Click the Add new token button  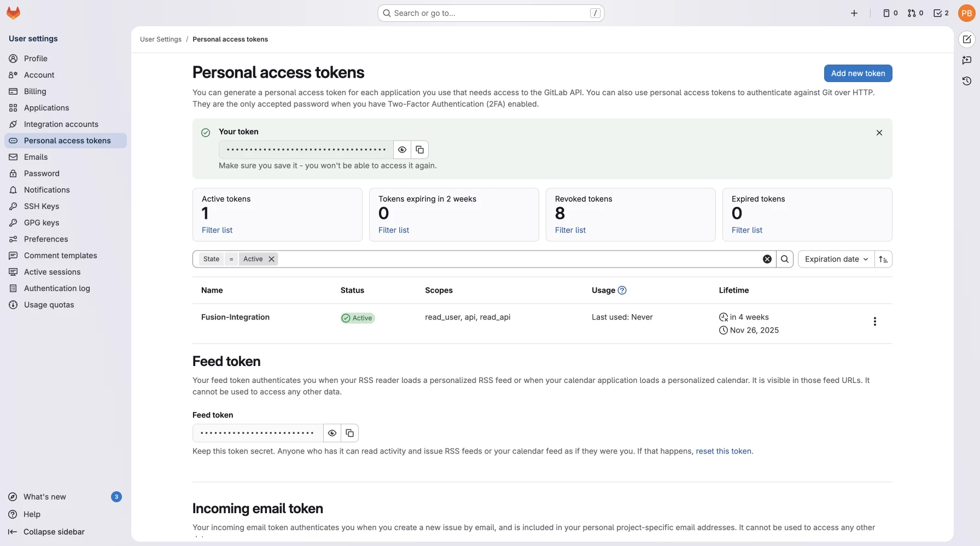pyautogui.click(x=857, y=73)
